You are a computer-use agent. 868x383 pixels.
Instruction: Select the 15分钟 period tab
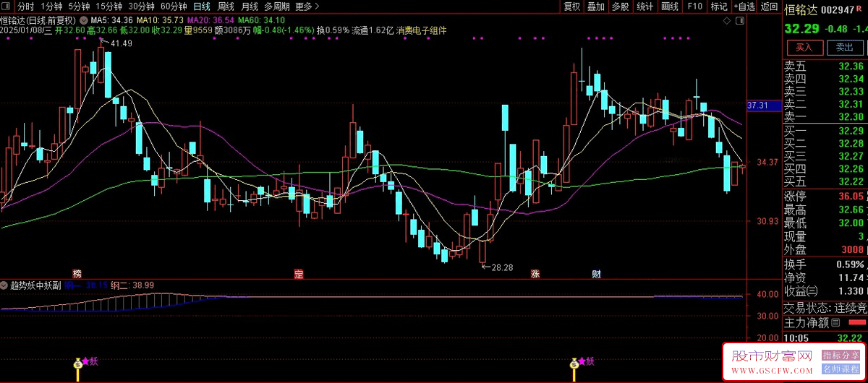[109, 7]
